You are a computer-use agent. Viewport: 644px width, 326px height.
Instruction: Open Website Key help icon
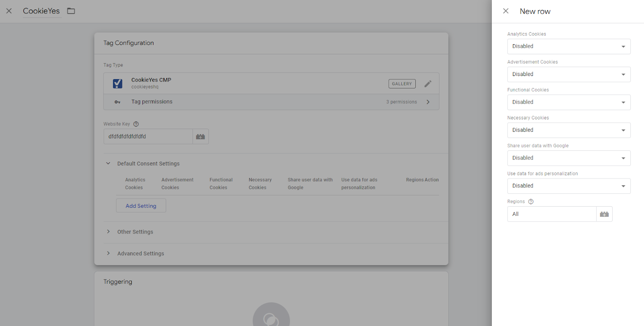click(136, 124)
